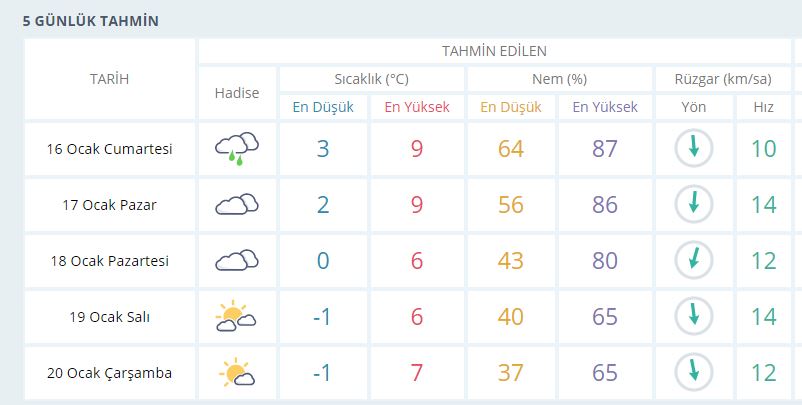Image resolution: width=802 pixels, height=405 pixels.
Task: Click the Sıcaklık (°C) header
Action: coord(371,79)
